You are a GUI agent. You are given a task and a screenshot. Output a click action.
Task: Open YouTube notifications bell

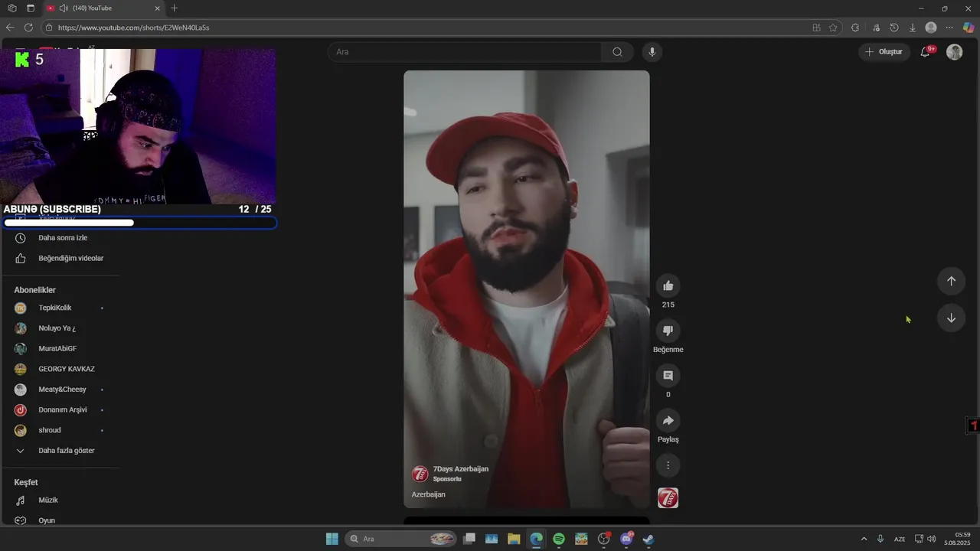(x=925, y=52)
